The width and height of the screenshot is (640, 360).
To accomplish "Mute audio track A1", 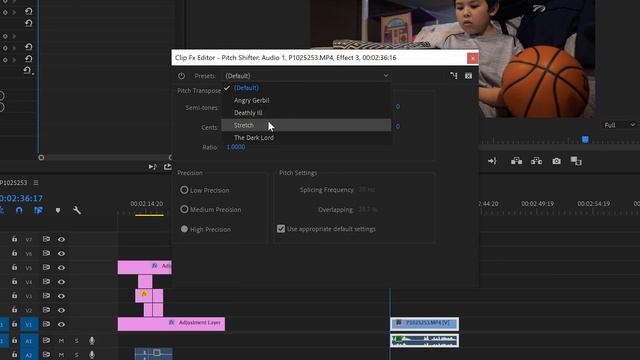I will click(61, 340).
